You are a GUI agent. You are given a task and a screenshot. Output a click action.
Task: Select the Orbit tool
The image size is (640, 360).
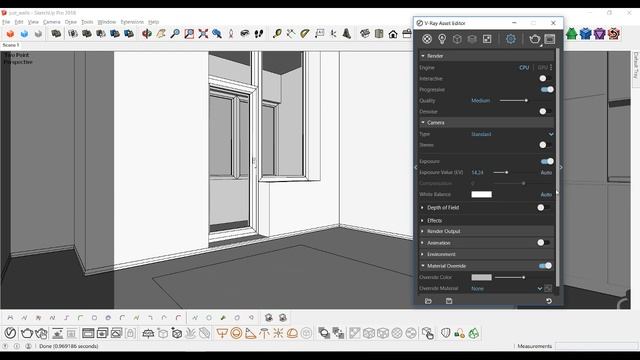click(x=147, y=33)
